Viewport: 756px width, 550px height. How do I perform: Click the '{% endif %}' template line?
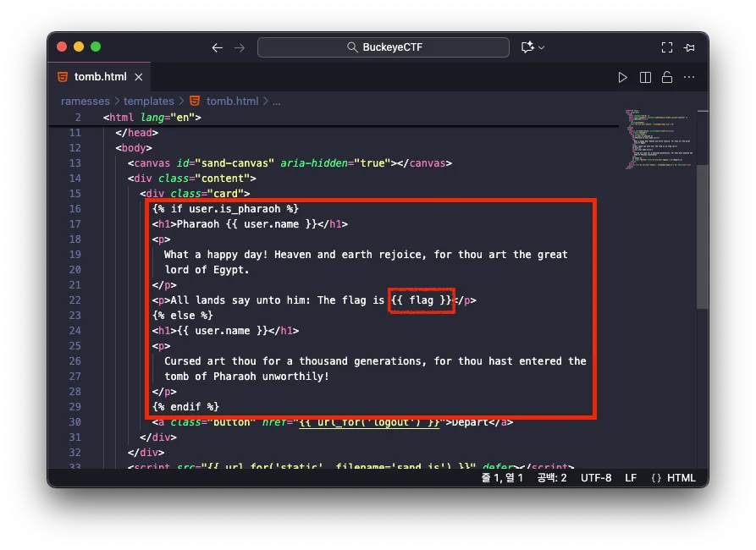pyautogui.click(x=185, y=407)
